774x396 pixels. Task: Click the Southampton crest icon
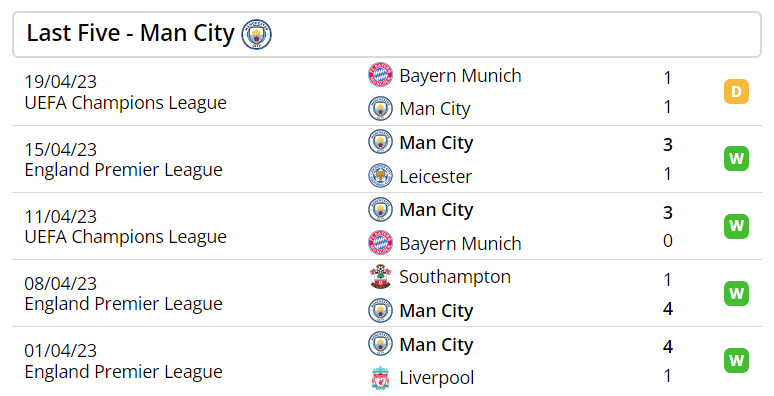pos(381,277)
